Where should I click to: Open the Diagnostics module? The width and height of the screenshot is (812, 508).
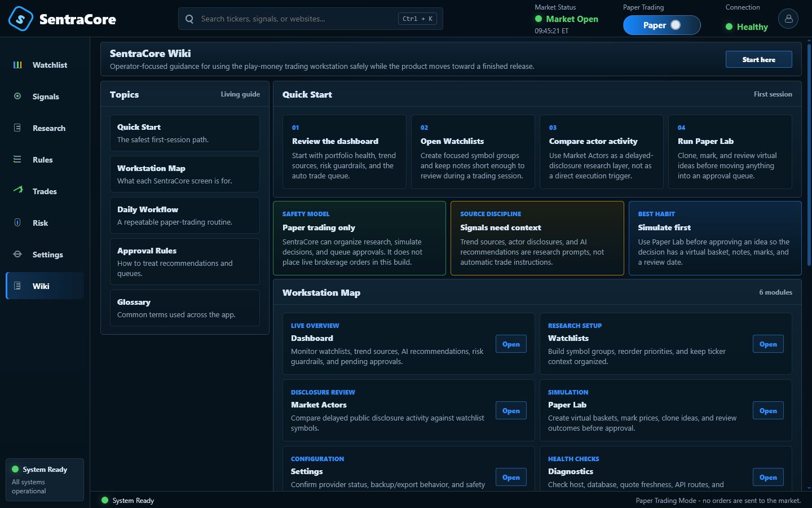[x=768, y=478]
